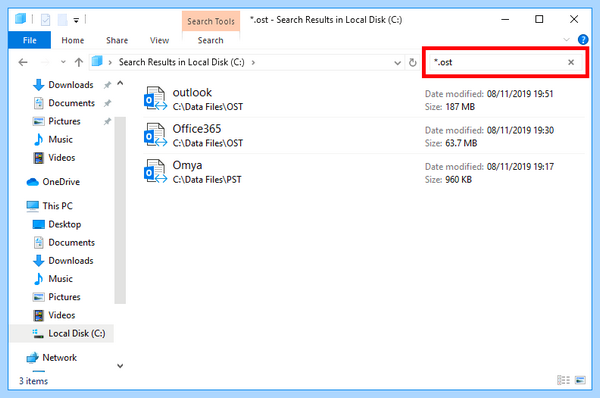Viewport: 600px width, 398px height.
Task: Click the 08/11/2019 19:30 modified date
Action: [520, 130]
